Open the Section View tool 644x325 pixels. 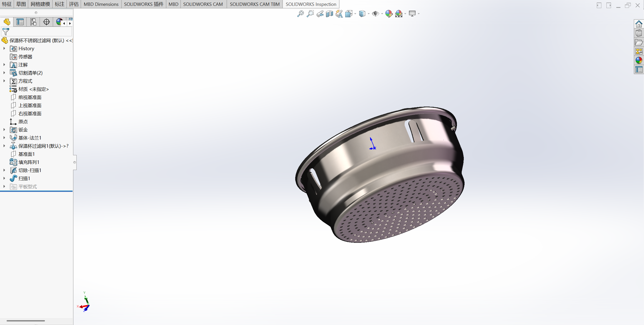click(x=329, y=14)
